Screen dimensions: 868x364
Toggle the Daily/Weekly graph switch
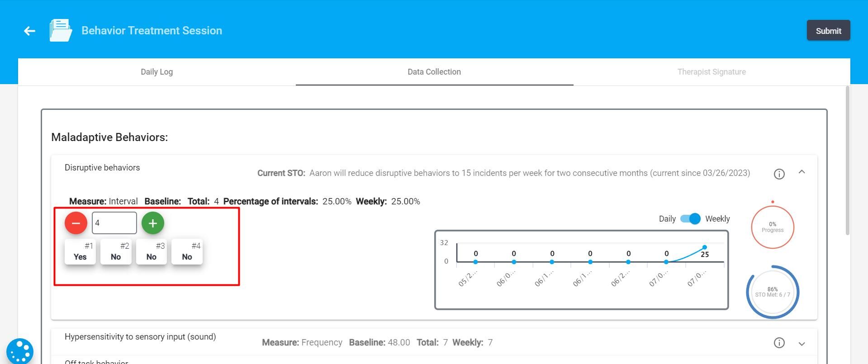691,219
